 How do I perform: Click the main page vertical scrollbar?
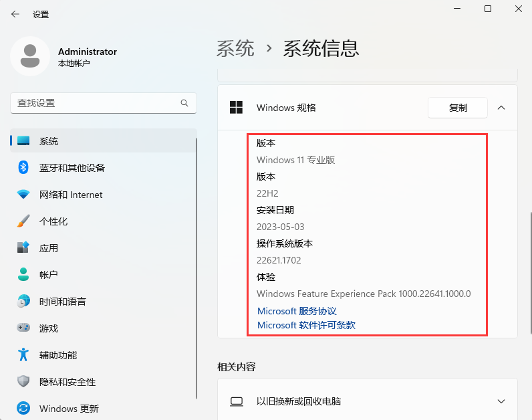click(x=530, y=274)
